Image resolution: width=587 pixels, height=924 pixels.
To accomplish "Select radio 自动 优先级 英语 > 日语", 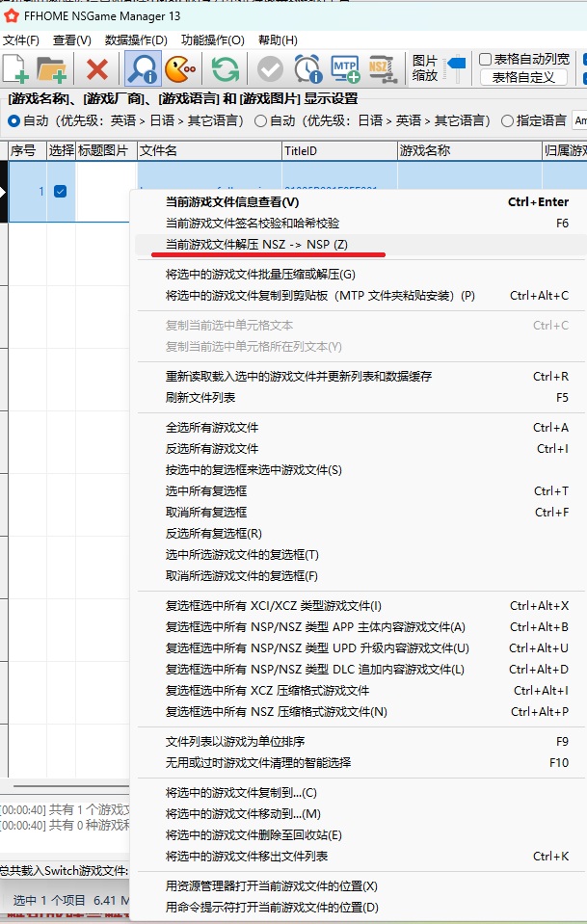I will tap(14, 120).
